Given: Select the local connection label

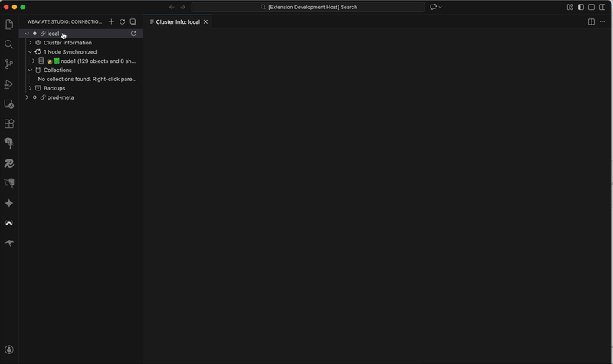Looking at the screenshot, I should tap(53, 34).
